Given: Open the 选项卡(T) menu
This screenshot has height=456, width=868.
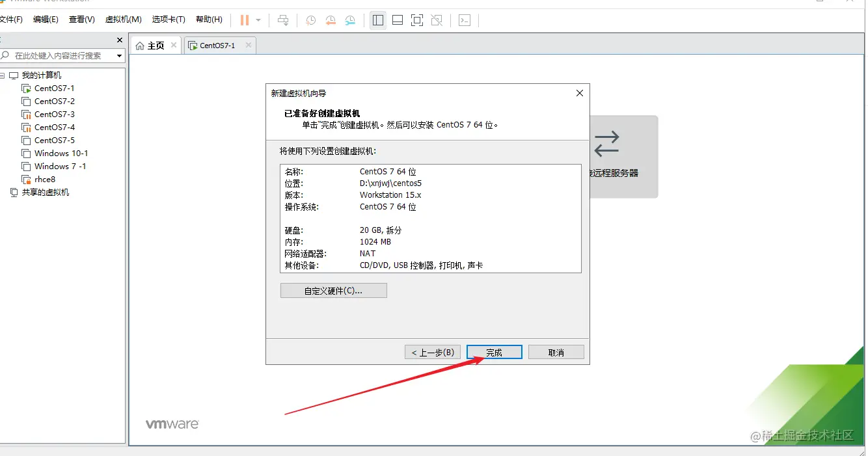Looking at the screenshot, I should 169,20.
